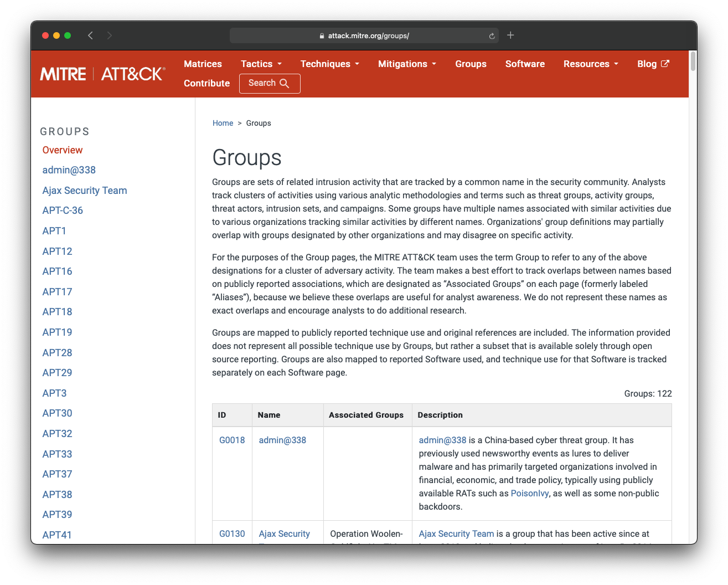The image size is (728, 585).
Task: Reload the page with the refresh icon
Action: pos(492,35)
